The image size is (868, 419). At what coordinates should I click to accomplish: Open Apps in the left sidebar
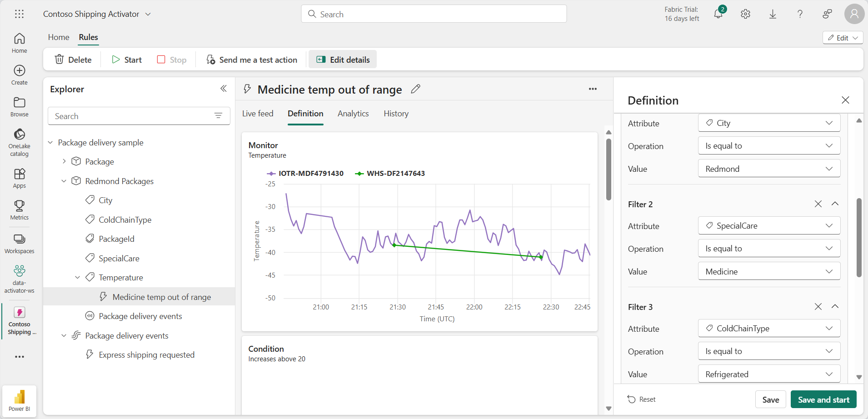[19, 178]
